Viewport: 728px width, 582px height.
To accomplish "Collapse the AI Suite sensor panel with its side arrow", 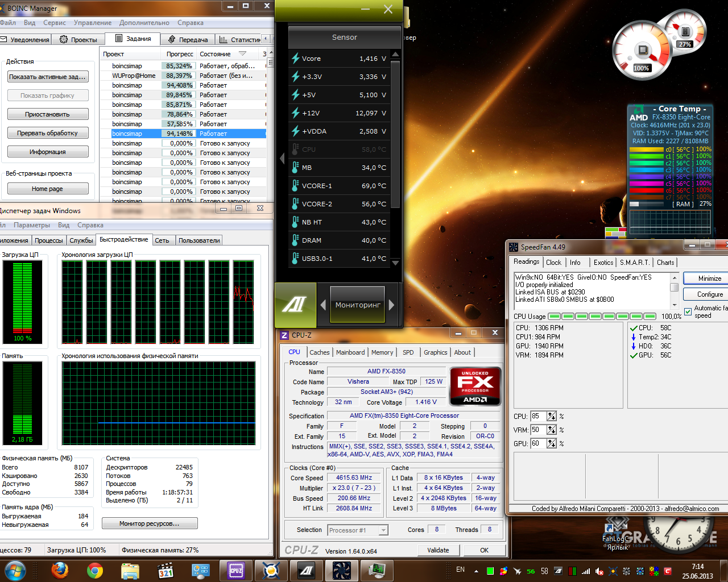I will [x=282, y=159].
